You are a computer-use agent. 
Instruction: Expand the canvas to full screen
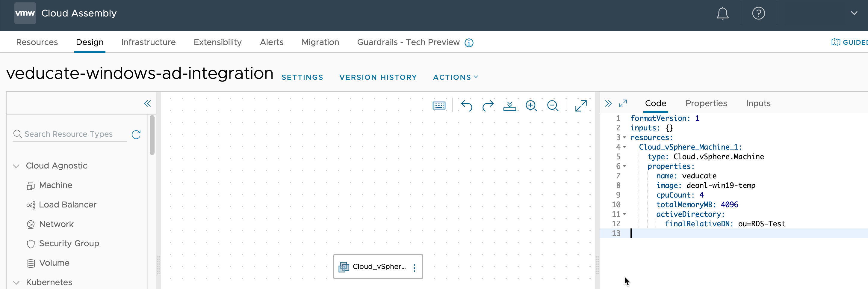click(581, 106)
